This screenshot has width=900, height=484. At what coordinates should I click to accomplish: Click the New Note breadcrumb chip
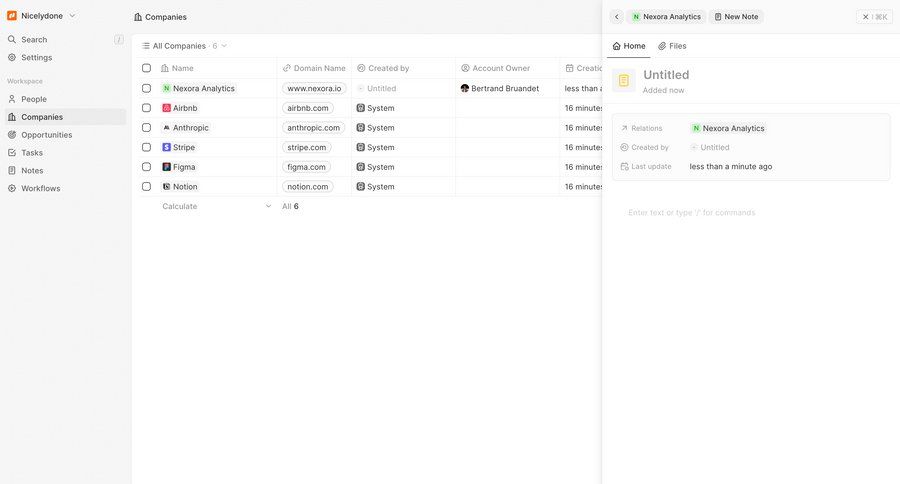pos(736,17)
